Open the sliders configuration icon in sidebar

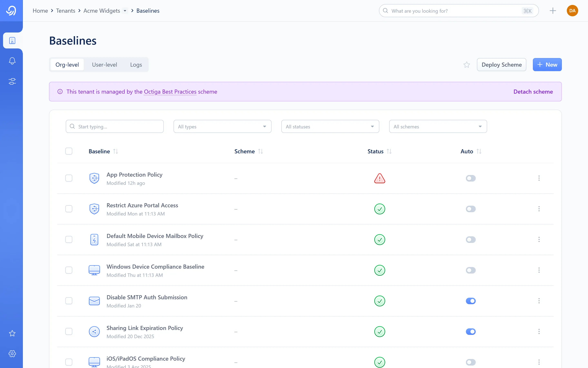[x=12, y=81]
